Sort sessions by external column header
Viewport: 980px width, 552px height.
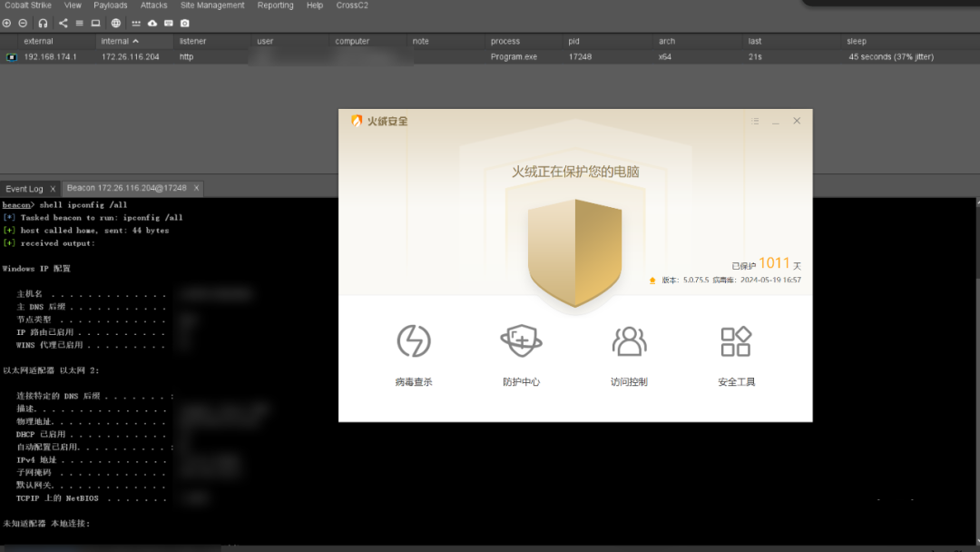57,41
